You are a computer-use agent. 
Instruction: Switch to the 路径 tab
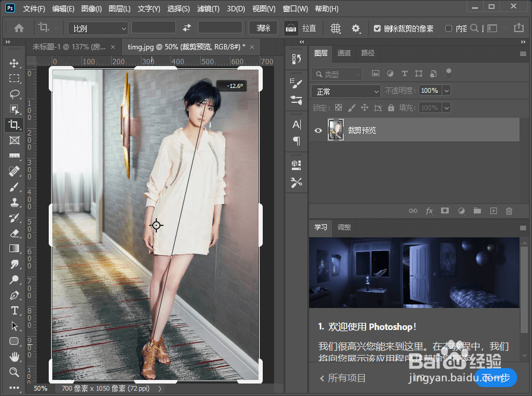pyautogui.click(x=367, y=53)
